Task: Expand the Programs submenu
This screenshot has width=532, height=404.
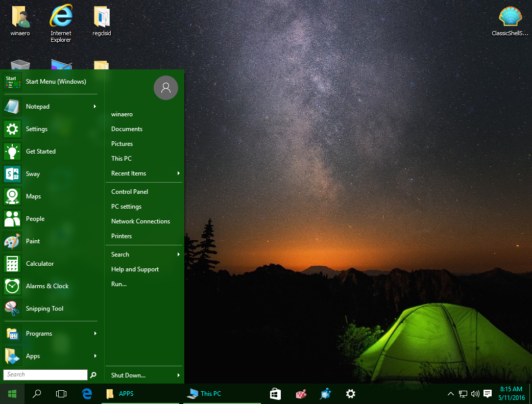Action: pyautogui.click(x=39, y=333)
